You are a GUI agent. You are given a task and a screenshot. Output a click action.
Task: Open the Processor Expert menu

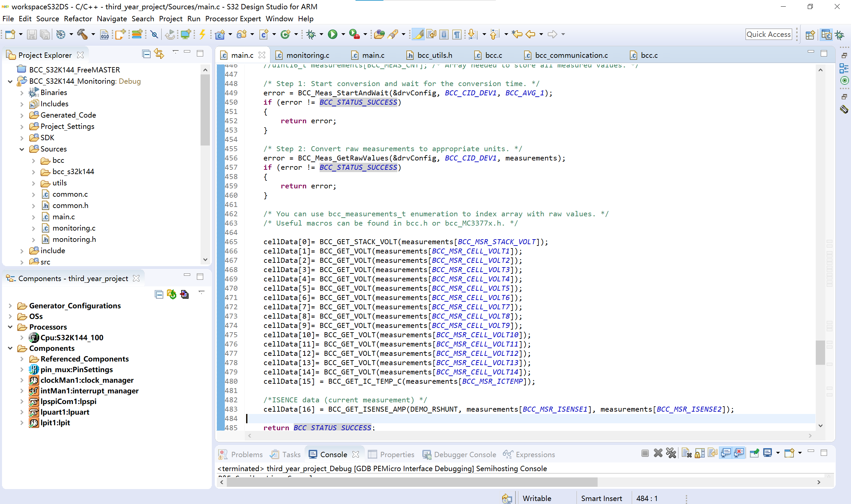[x=233, y=19]
